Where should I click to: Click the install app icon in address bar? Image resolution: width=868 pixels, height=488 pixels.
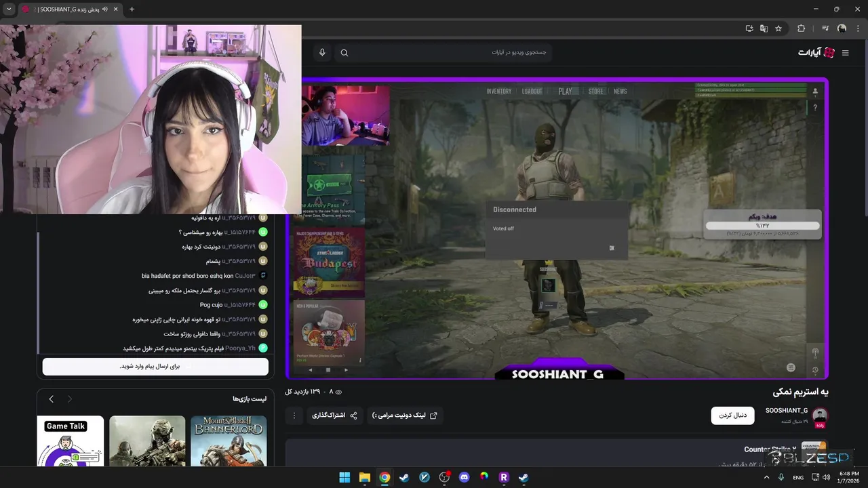749,28
